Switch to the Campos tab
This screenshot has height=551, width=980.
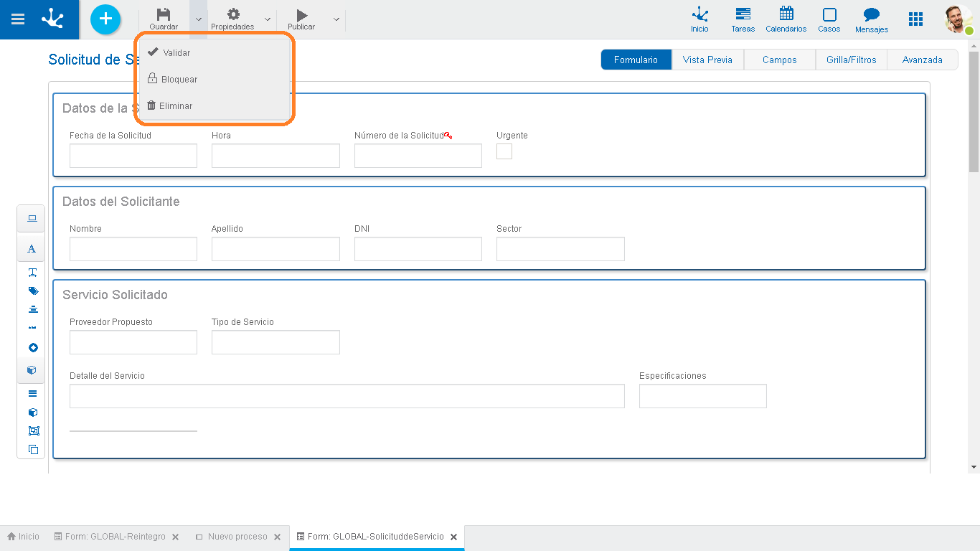(x=779, y=60)
